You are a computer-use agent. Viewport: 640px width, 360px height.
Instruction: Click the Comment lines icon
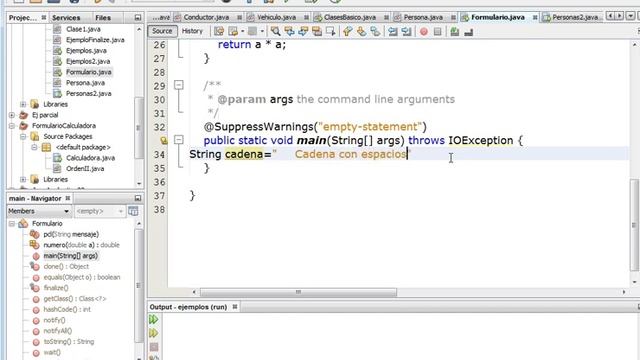pos(455,31)
